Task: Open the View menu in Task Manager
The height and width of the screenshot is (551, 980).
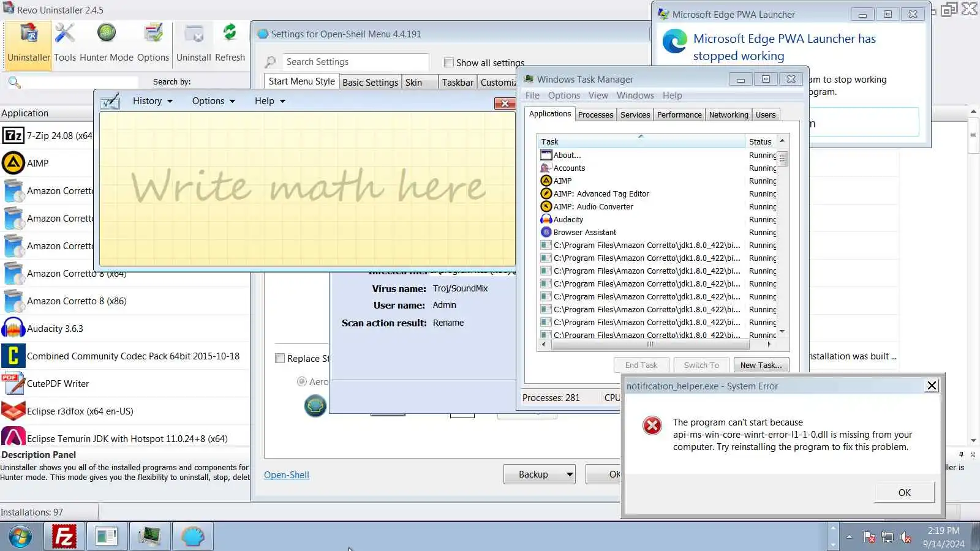Action: pos(598,96)
